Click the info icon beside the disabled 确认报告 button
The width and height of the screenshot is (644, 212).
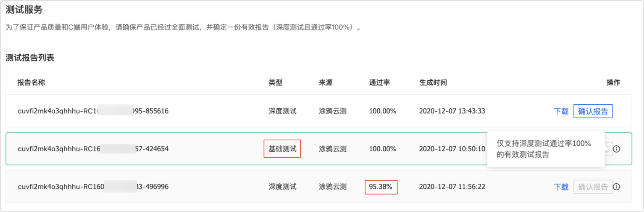point(616,187)
